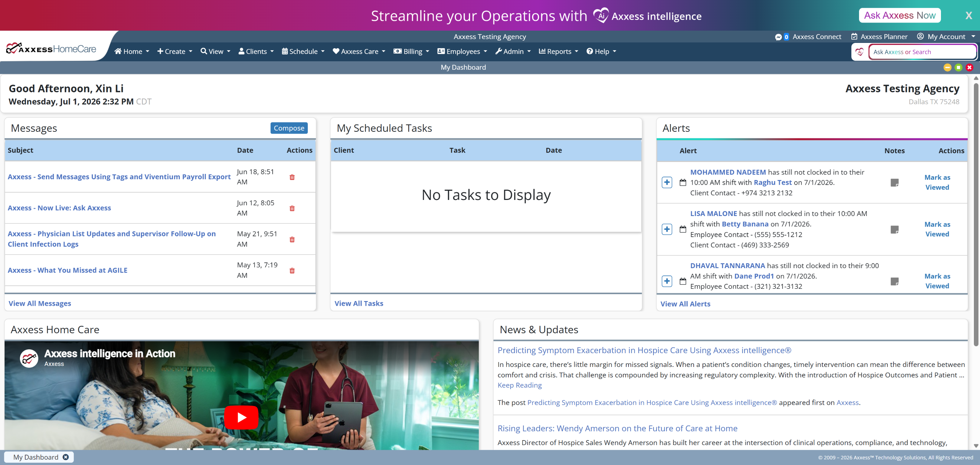This screenshot has width=980, height=465.
Task: Expand the Admin dropdown
Action: click(513, 51)
